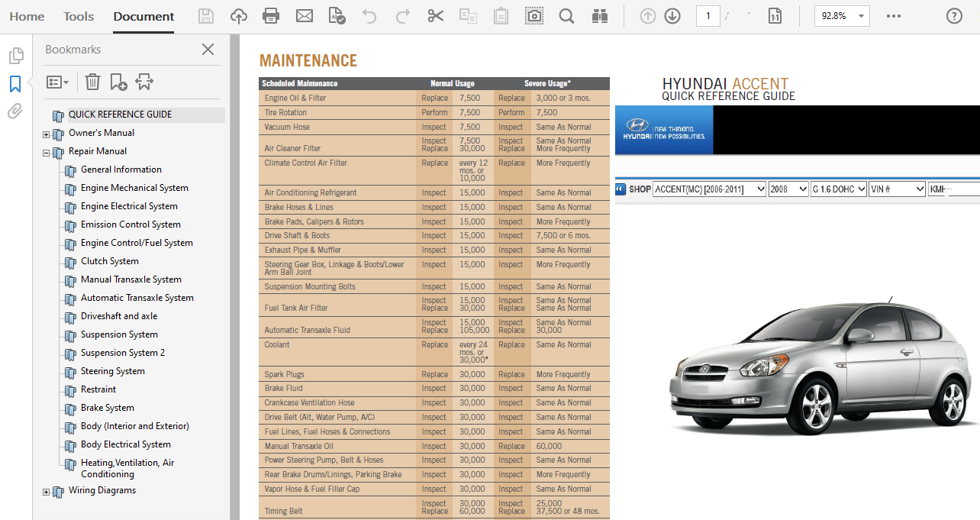Image resolution: width=980 pixels, height=520 pixels.
Task: Highlight the Brake System bookmark
Action: [106, 407]
